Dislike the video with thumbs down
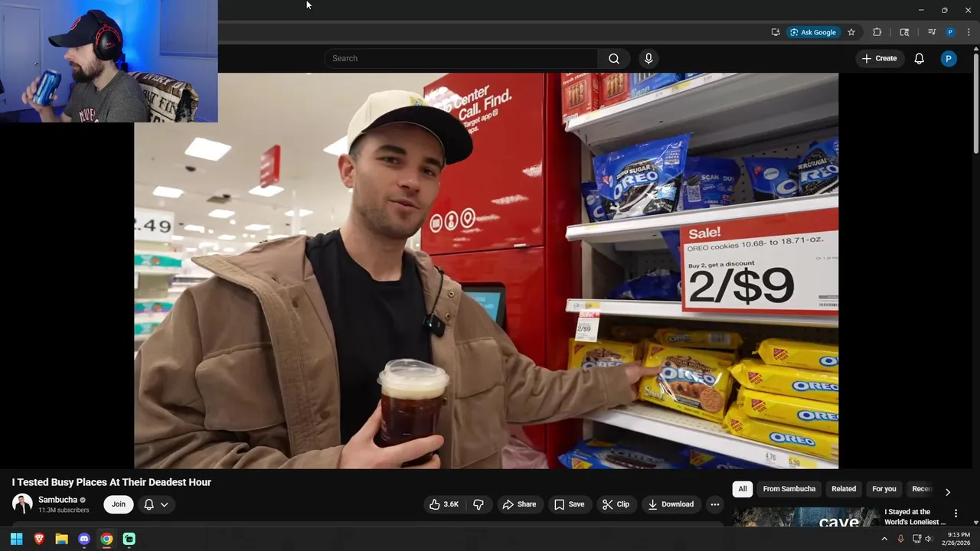This screenshot has height=551, width=980. [479, 504]
